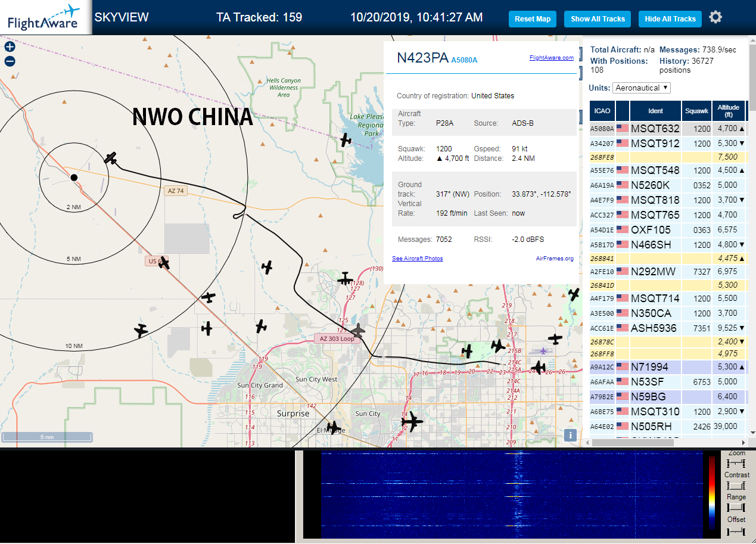Select the small purple aircraft icon
Image resolution: width=756 pixels, height=544 pixels.
point(545,352)
